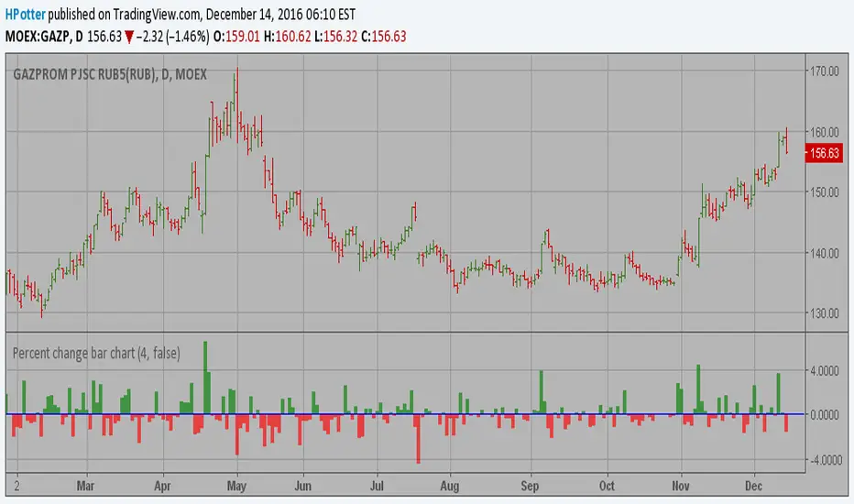
Task: Click the 2 date label on time axis
Action: pos(16,486)
